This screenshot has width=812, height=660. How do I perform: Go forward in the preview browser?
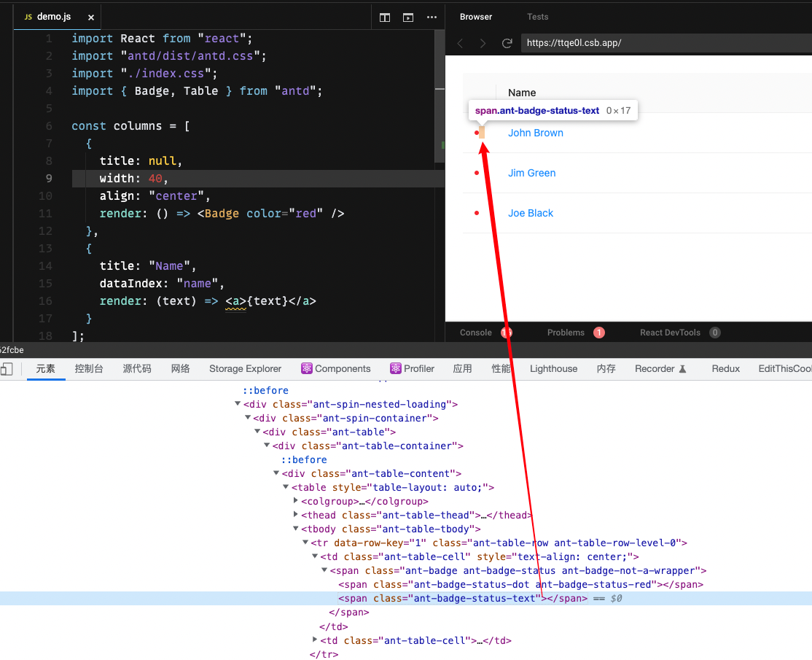coord(483,44)
